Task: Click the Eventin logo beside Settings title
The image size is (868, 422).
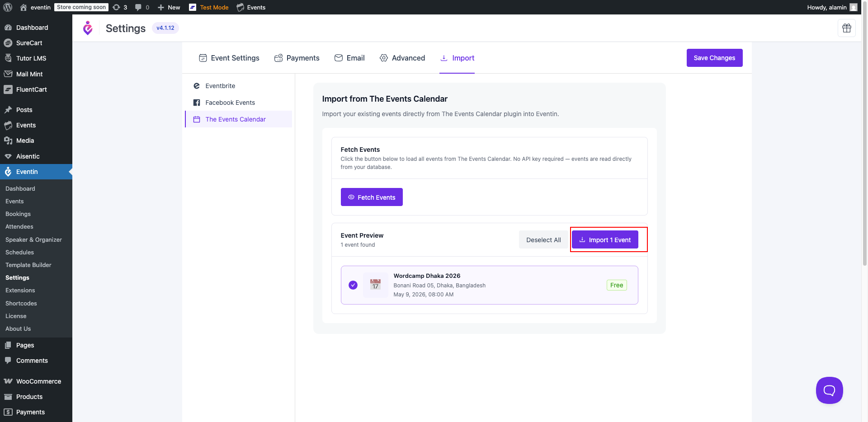Action: [88, 28]
